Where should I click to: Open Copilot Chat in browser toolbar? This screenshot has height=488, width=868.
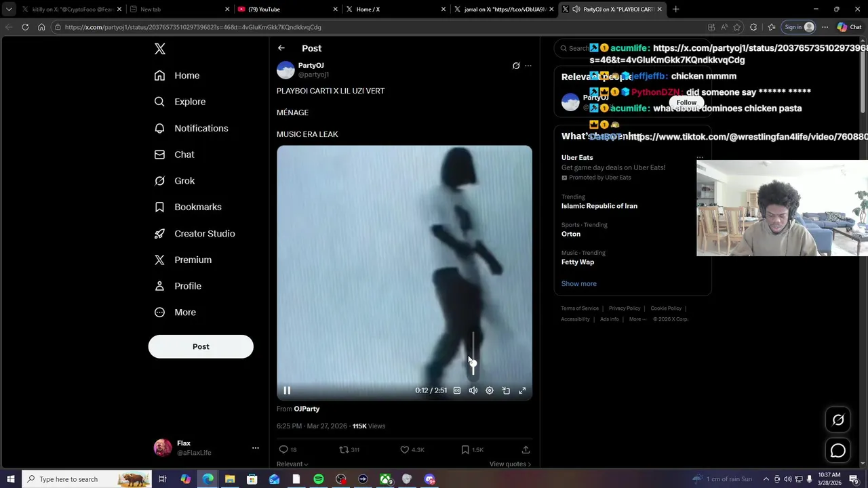click(x=849, y=27)
